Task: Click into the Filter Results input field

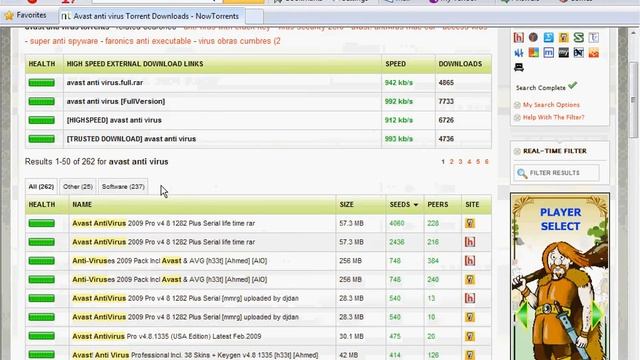Action: 557,173
